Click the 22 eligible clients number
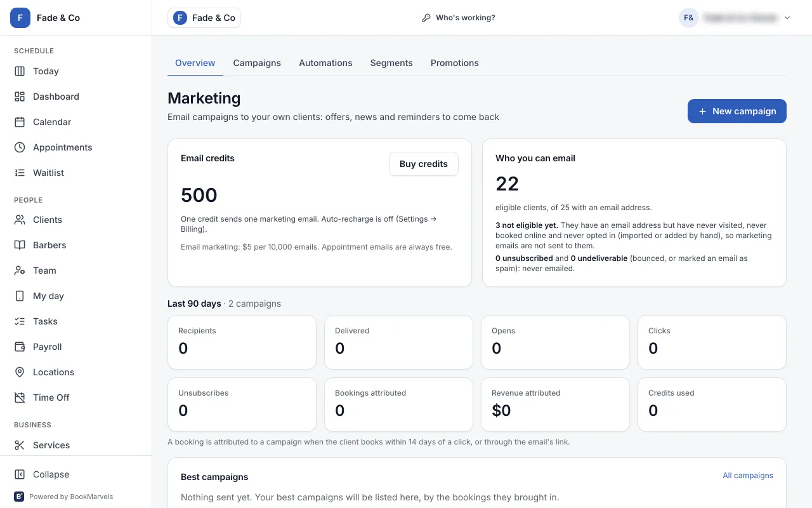The height and width of the screenshot is (508, 812). coord(507,184)
